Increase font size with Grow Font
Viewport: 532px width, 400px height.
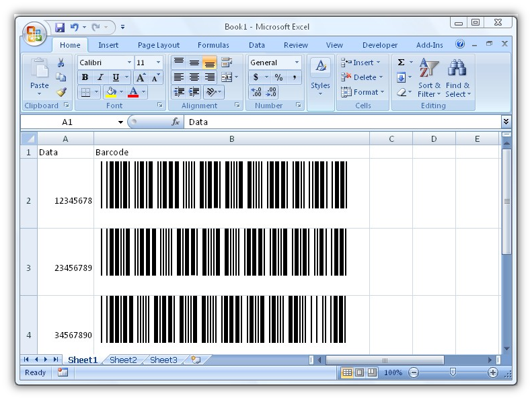141,78
